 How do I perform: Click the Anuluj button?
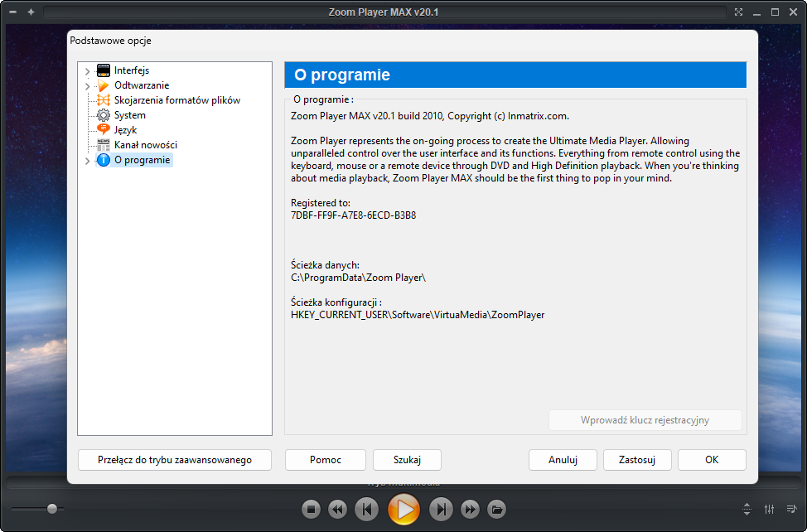563,460
